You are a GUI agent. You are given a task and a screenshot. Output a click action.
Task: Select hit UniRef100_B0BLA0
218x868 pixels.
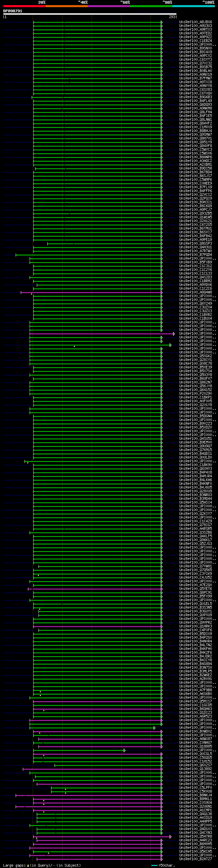pos(196,71)
